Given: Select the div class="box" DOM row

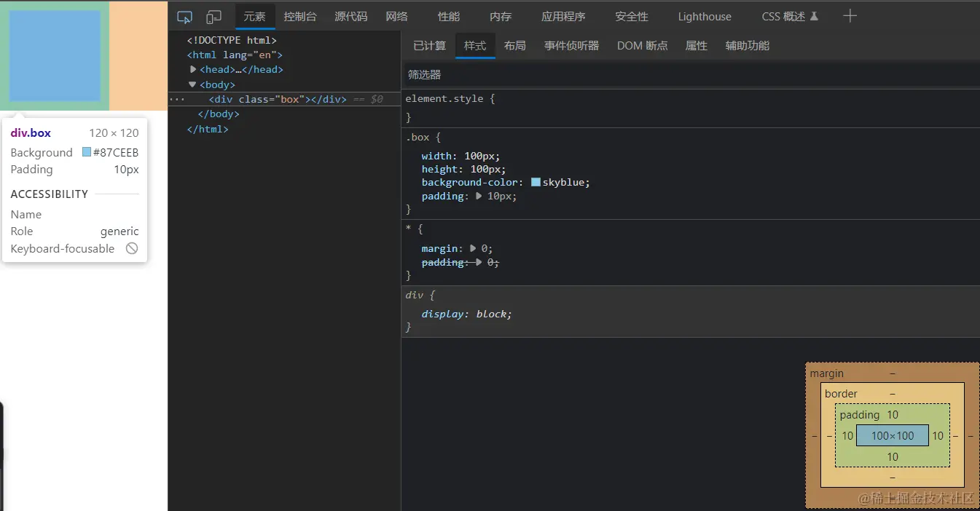Looking at the screenshot, I should click(285, 99).
